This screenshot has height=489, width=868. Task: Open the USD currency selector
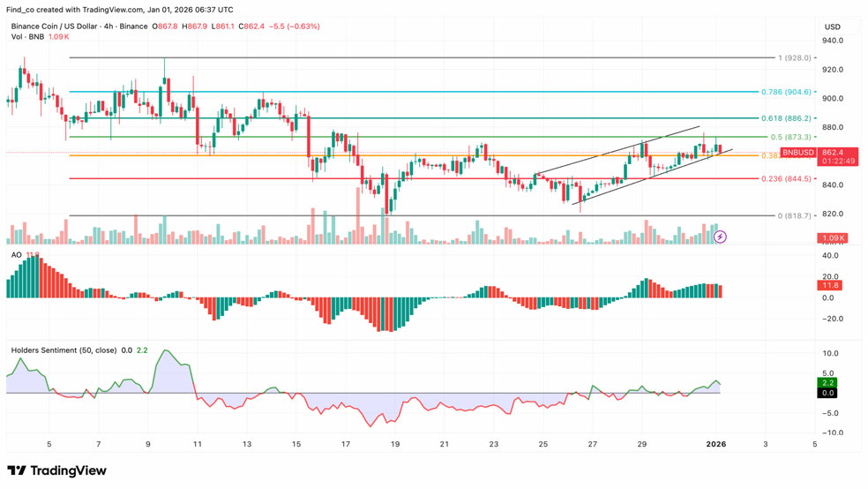[832, 26]
